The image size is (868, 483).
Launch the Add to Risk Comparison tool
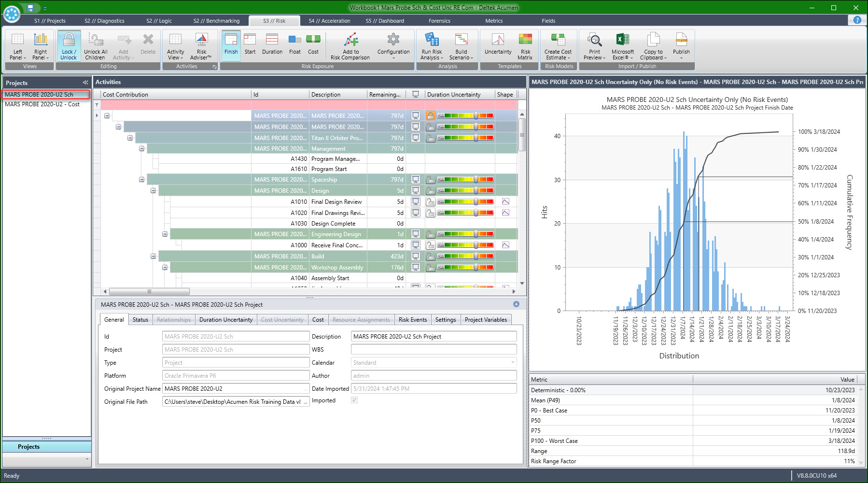350,46
